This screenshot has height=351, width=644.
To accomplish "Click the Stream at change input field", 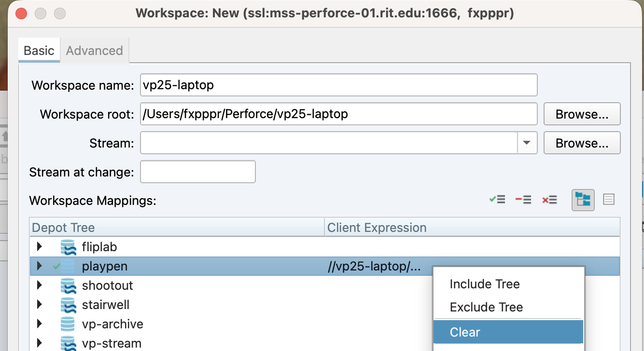I will point(197,172).
